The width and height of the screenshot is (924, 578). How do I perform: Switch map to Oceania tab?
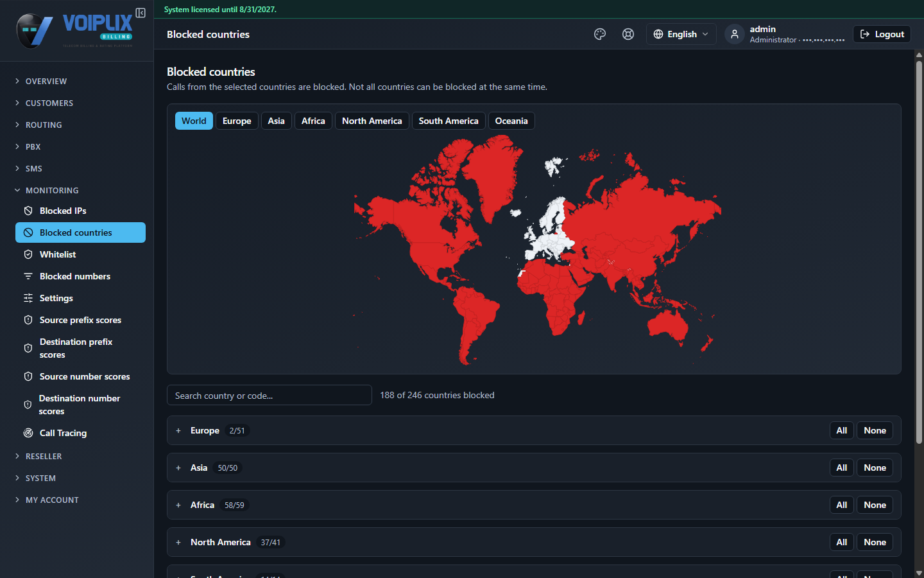coord(511,121)
